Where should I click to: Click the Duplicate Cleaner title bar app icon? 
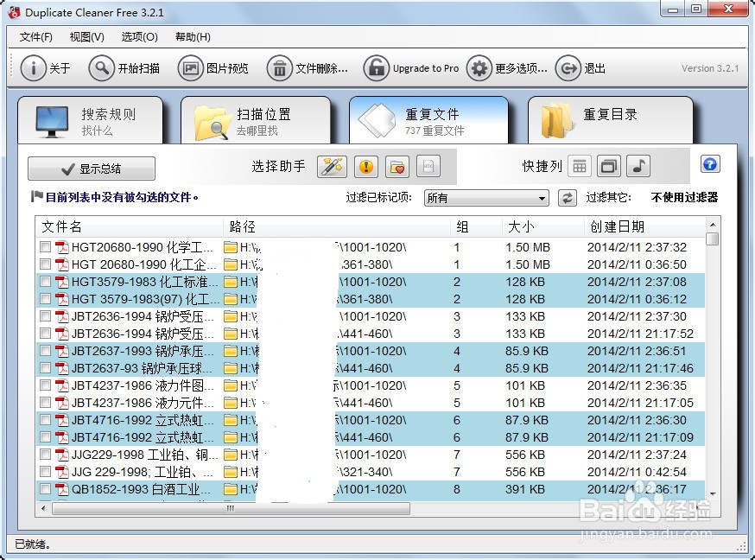[15, 12]
